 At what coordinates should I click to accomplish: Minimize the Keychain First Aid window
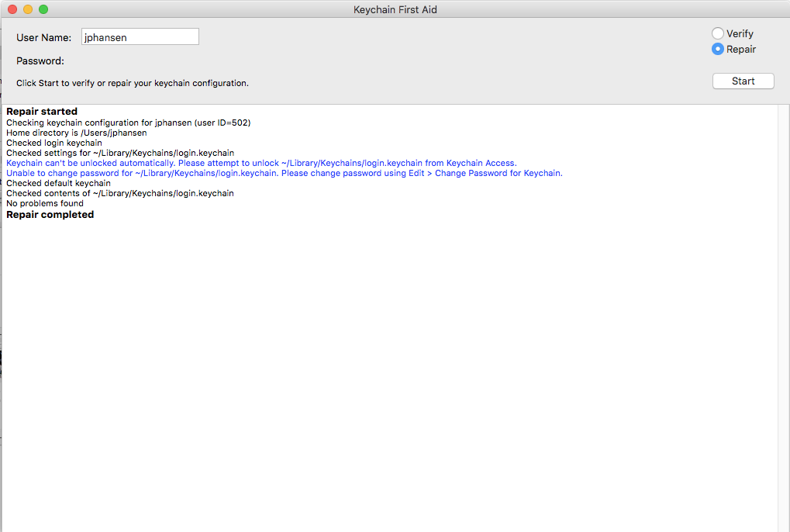(28, 9)
